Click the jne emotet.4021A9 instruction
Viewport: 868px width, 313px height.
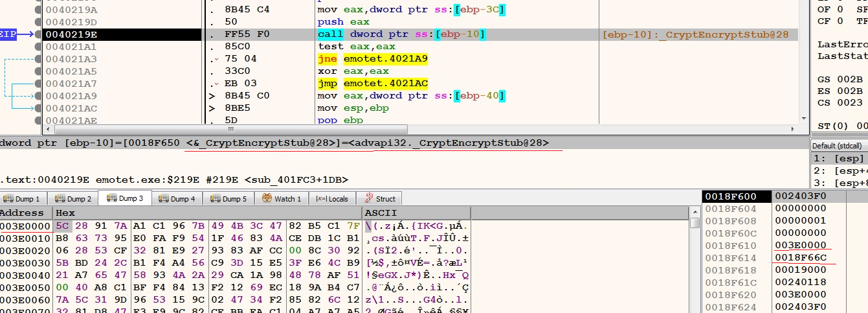pos(372,59)
